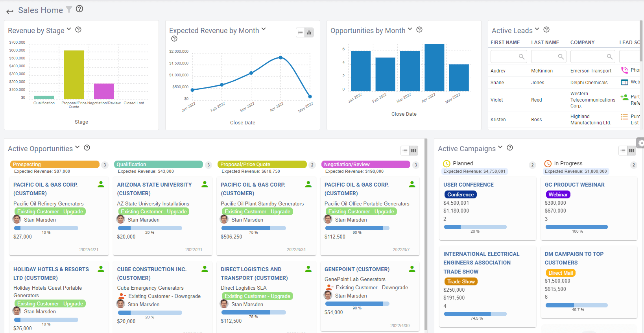Switch Active Campaigns to kanban view

pos(631,150)
